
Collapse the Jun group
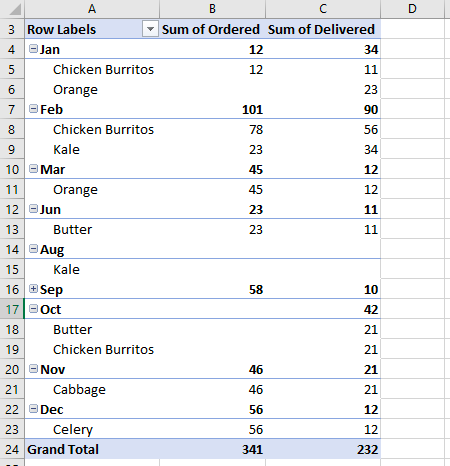click(x=33, y=209)
